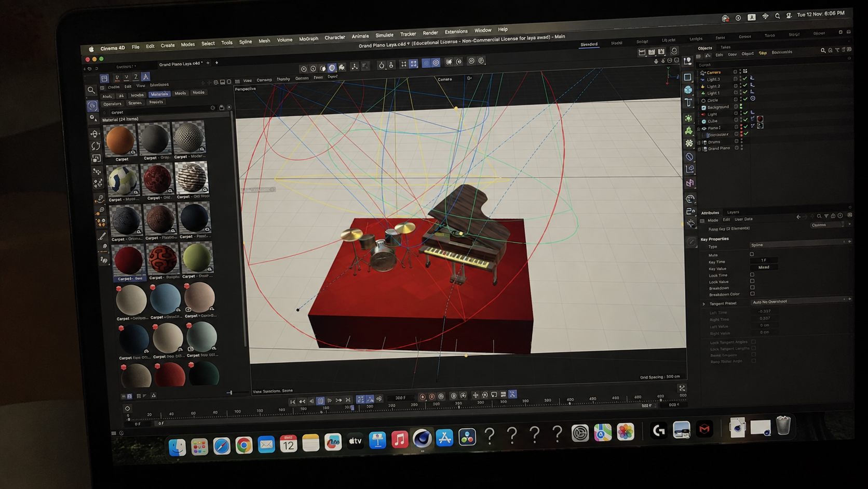The width and height of the screenshot is (868, 489).
Task: Click the magnifier search icon atop left toolbar
Action: point(91,90)
